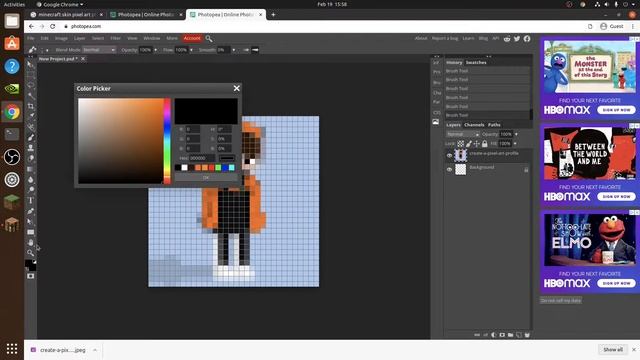Open OBS Studio from the dock
The height and width of the screenshot is (360, 640).
tap(12, 157)
